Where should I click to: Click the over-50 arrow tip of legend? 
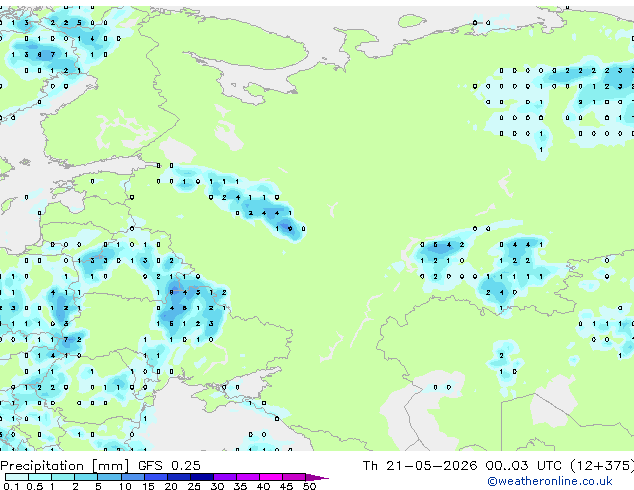coord(317,478)
